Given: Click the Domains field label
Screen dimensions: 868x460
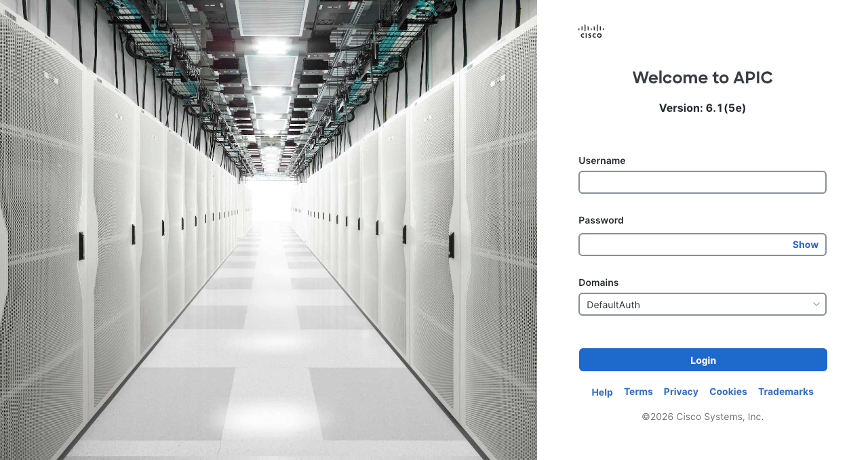Looking at the screenshot, I should pos(598,283).
